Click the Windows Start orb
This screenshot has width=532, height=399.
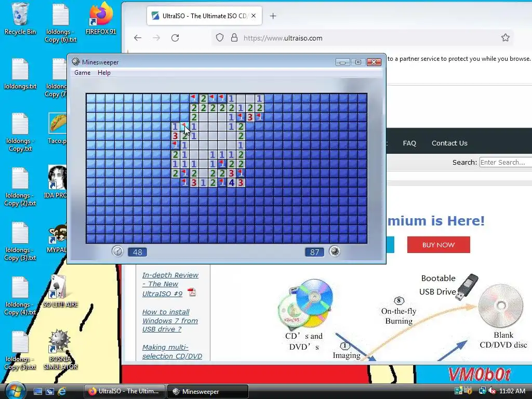(15, 391)
